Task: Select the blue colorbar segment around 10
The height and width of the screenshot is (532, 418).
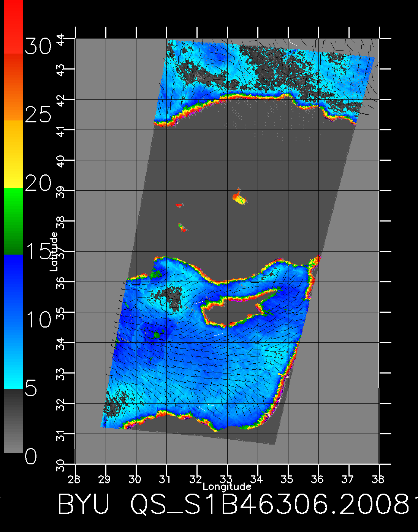Action: point(13,321)
